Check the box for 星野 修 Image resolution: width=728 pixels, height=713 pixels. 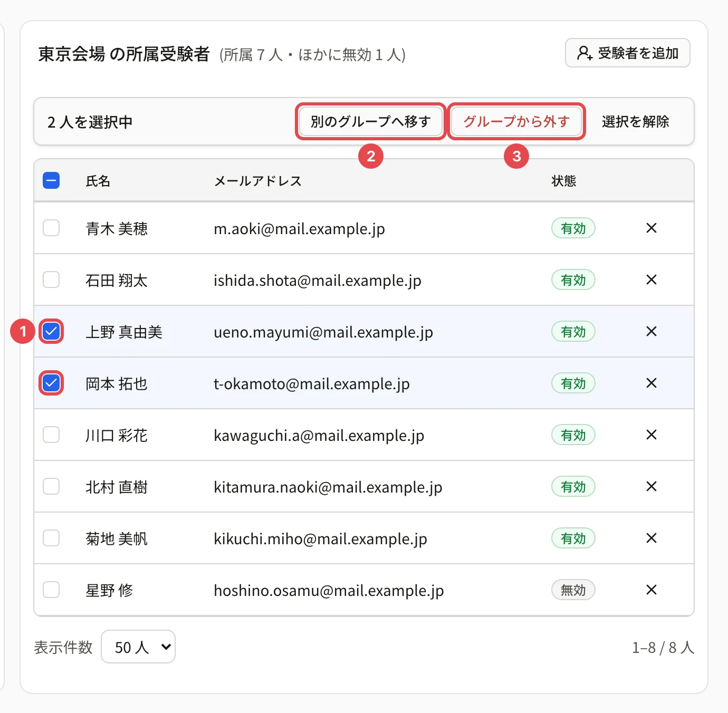click(x=51, y=590)
